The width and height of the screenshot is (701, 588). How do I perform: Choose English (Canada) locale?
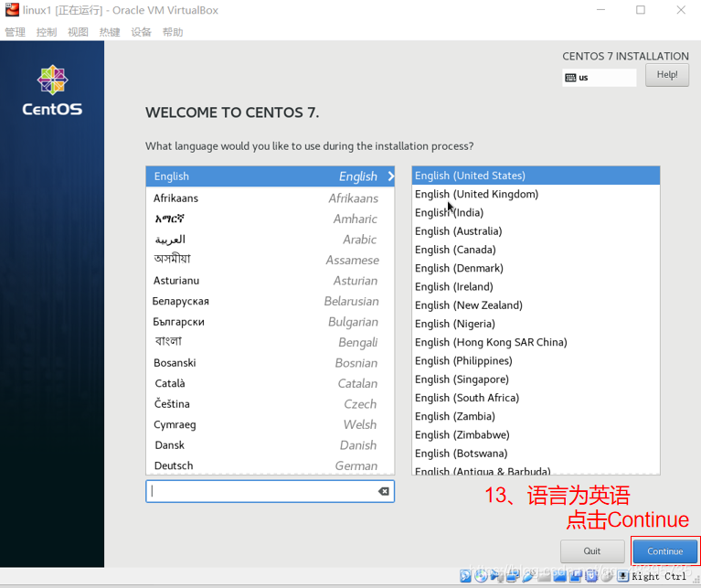pos(536,250)
